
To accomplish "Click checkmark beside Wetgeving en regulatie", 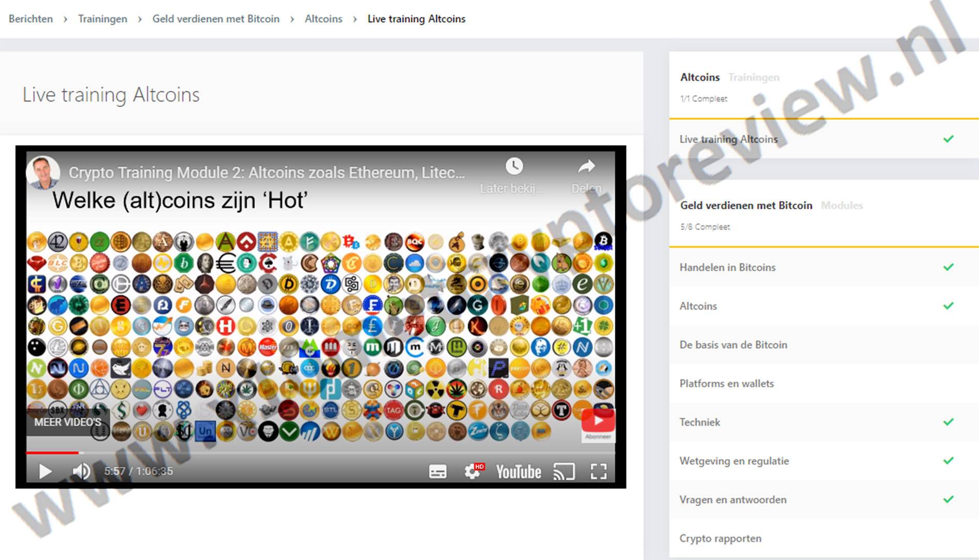I will point(948,461).
